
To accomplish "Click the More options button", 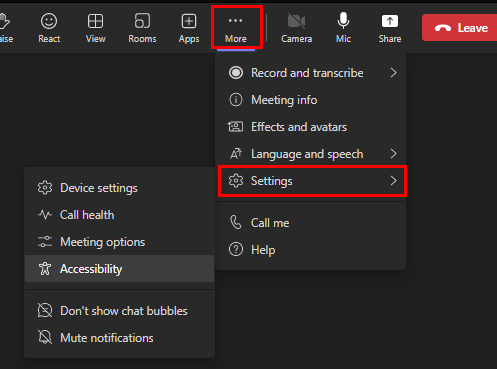I will click(x=236, y=28).
